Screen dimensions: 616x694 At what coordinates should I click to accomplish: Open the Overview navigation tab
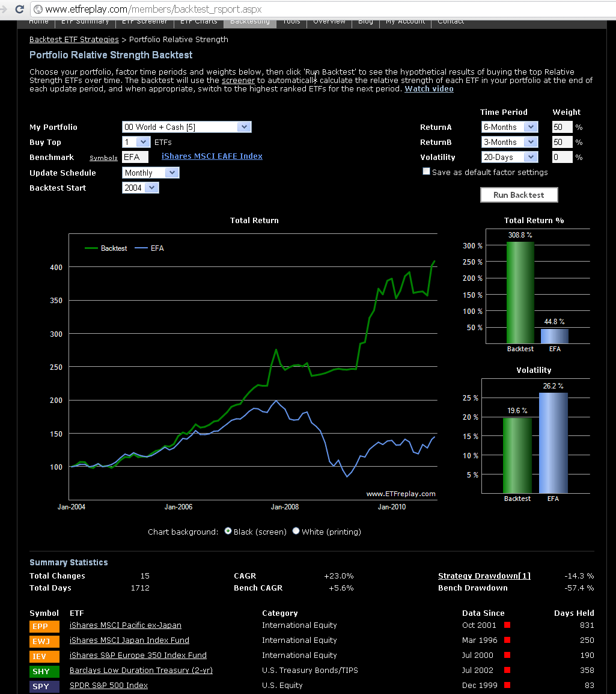(x=329, y=22)
